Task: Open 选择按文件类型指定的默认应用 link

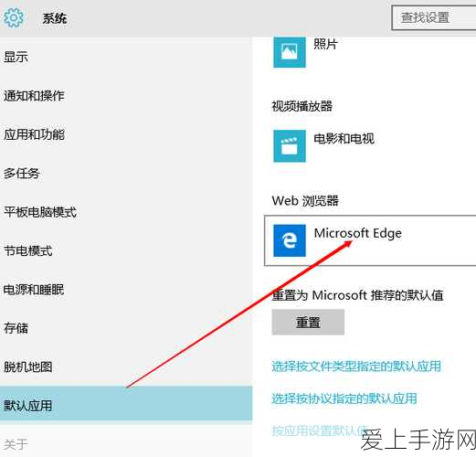Action: [x=356, y=366]
